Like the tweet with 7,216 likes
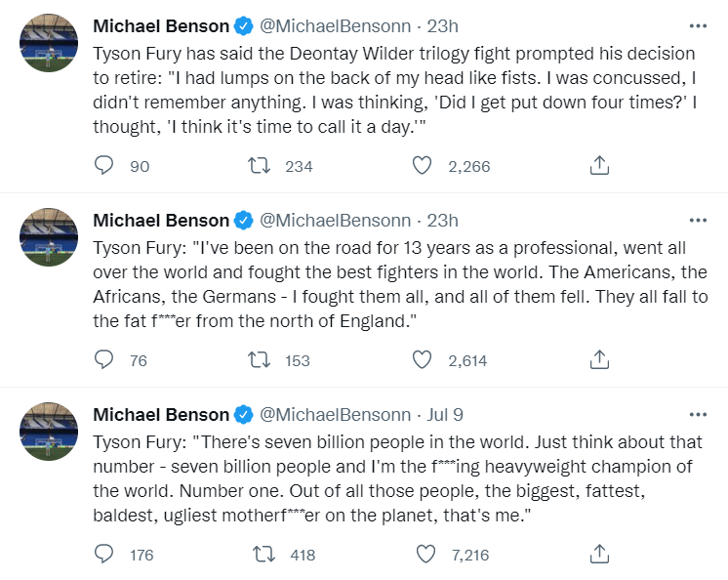The image size is (728, 580). point(425,555)
